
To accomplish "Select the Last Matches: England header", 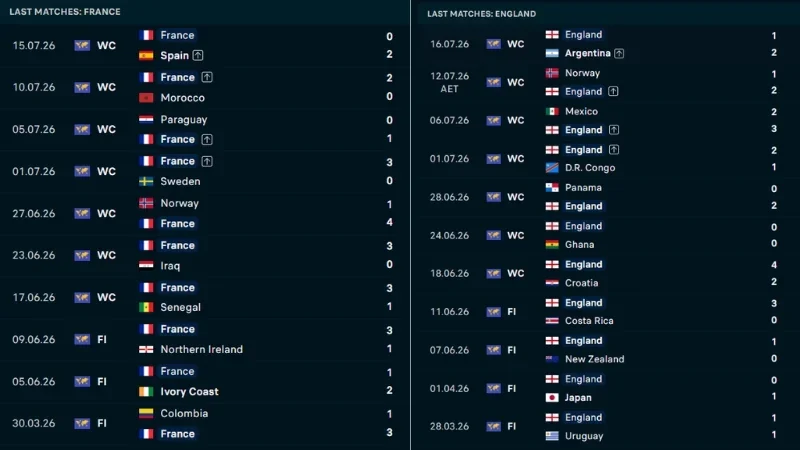I will [482, 14].
